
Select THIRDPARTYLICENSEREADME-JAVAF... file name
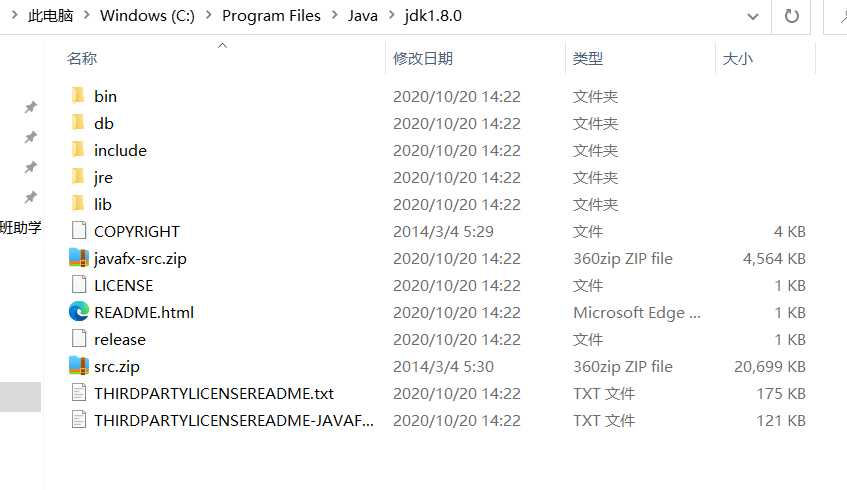click(234, 420)
